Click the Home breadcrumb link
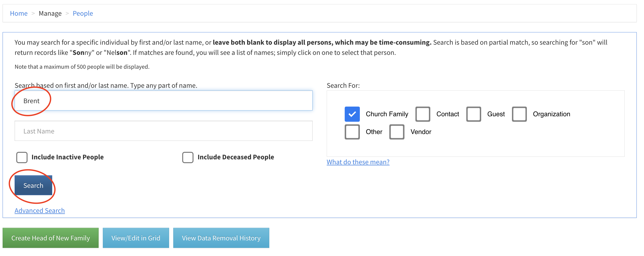 19,13
